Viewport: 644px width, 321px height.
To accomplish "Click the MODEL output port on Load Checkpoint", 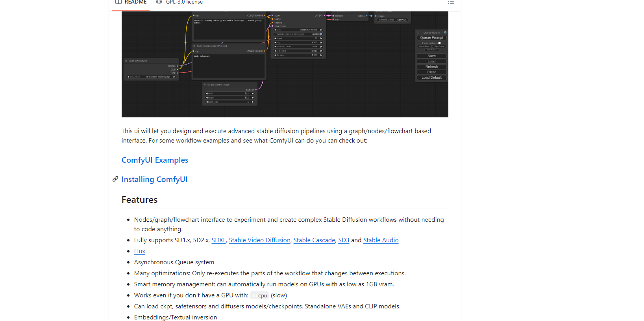I will [178, 66].
